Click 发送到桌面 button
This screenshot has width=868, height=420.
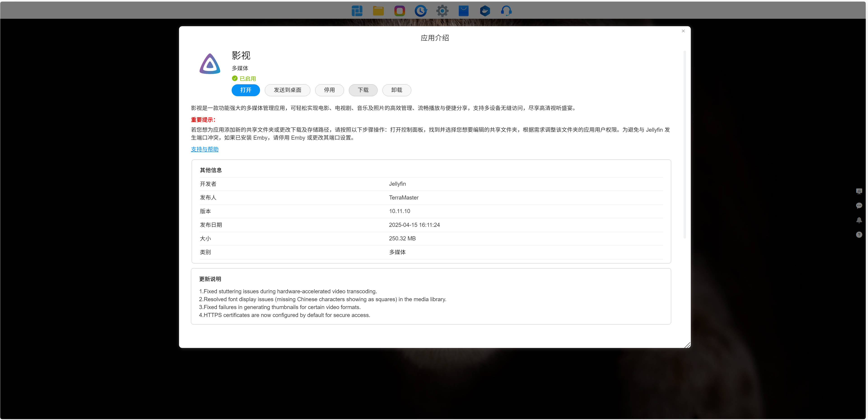287,90
